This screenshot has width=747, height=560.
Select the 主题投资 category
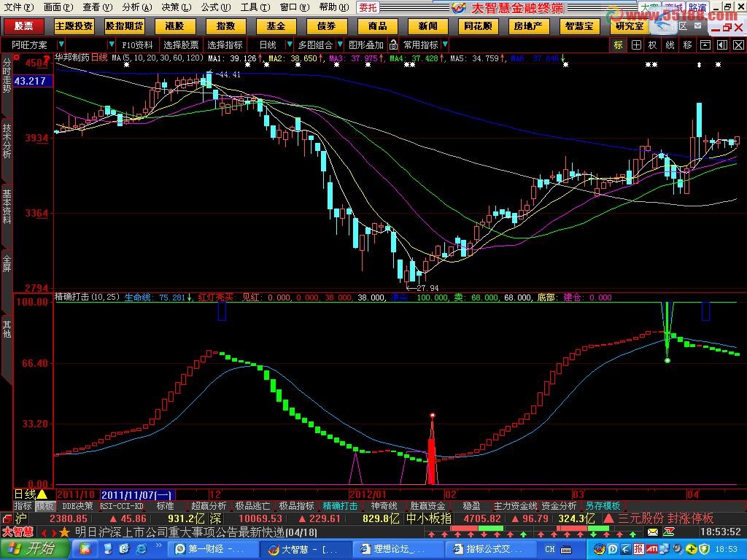tap(74, 26)
